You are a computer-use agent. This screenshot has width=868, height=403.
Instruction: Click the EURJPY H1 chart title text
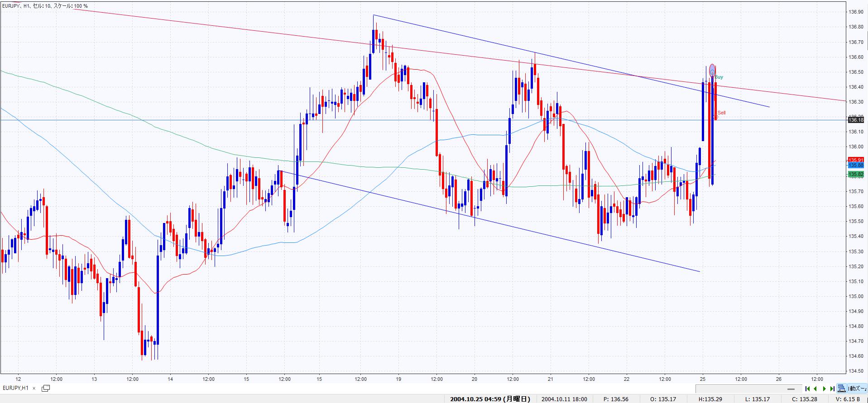[45, 6]
